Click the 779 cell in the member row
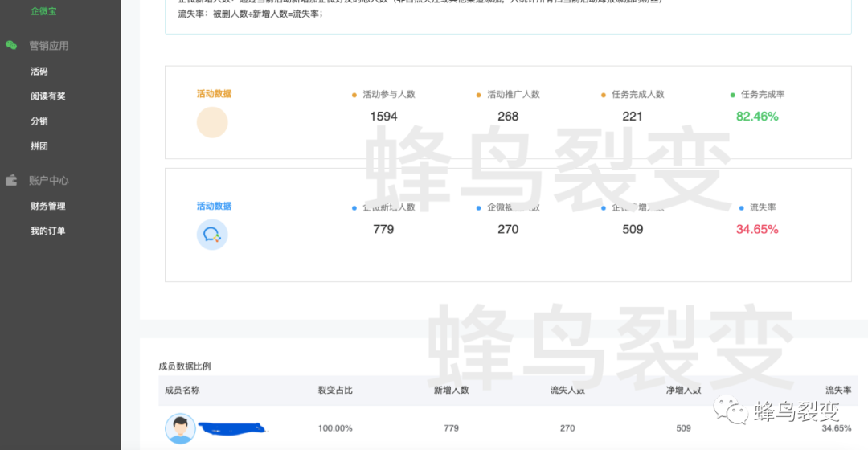 point(451,428)
